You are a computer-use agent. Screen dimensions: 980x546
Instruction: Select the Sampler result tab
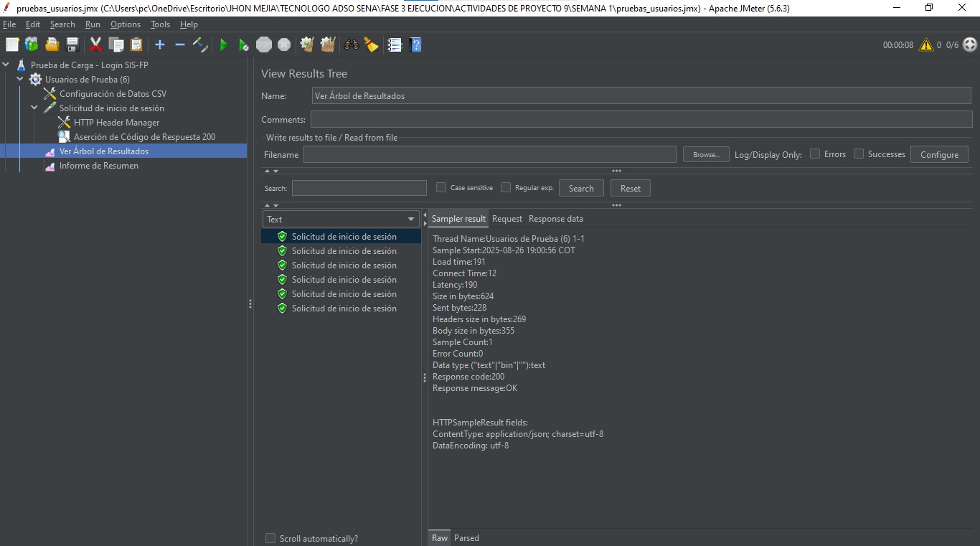(x=459, y=219)
